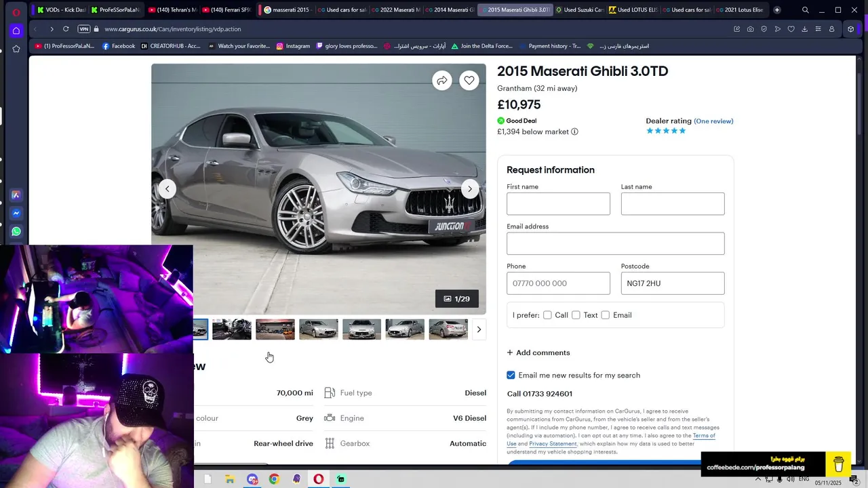Open Chrome from the taskbar
Viewport: 868px width, 488px height.
pos(274,479)
